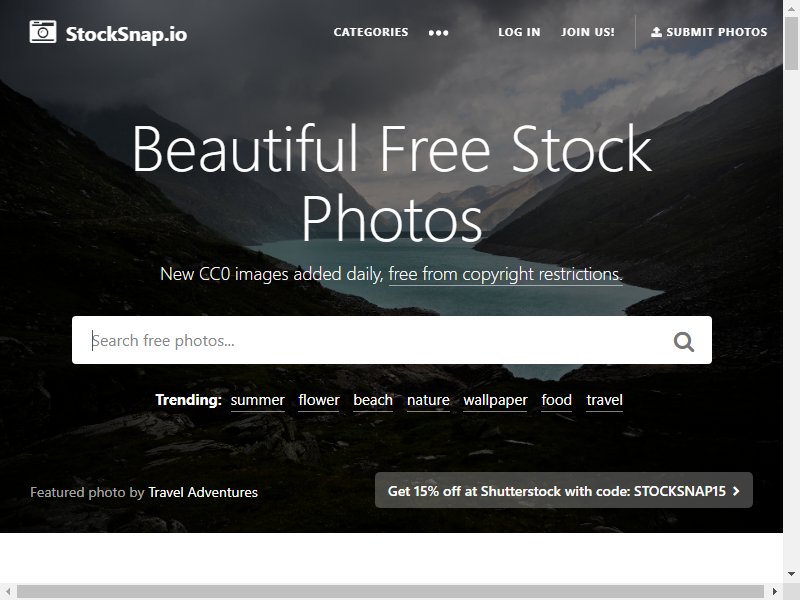Open the three-dots more menu
800x600 pixels.
pos(438,33)
